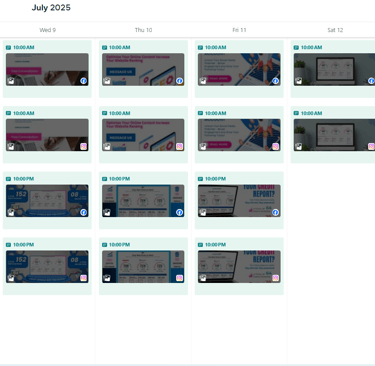Click image media icon on Sat 12 Facebook post
Image resolution: width=375 pixels, height=366 pixels.
point(299,81)
